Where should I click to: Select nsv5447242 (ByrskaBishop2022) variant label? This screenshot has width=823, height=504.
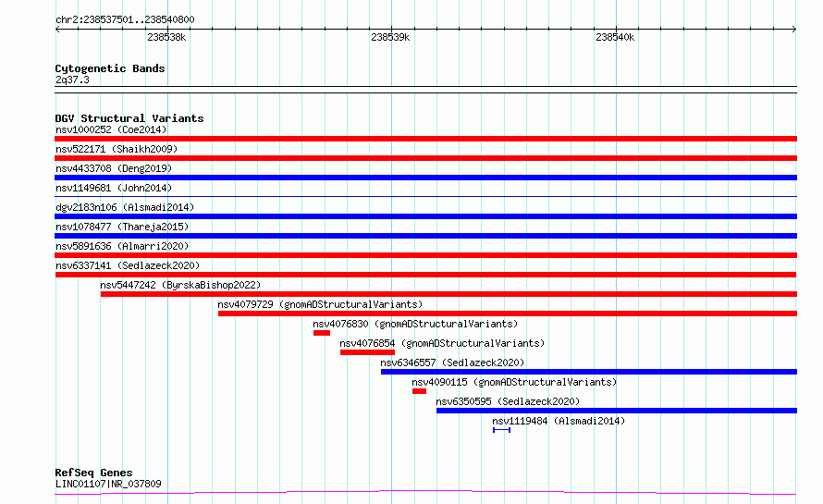pyautogui.click(x=180, y=285)
